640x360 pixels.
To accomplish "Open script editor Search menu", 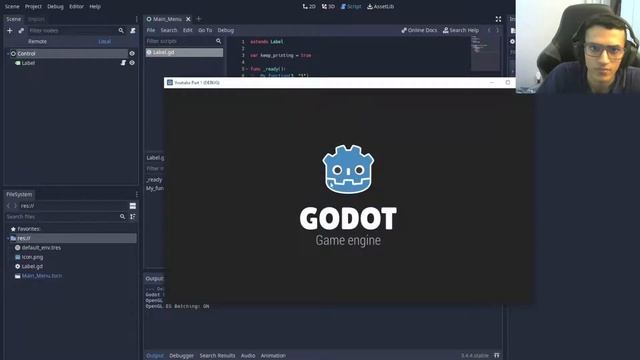I will [169, 30].
